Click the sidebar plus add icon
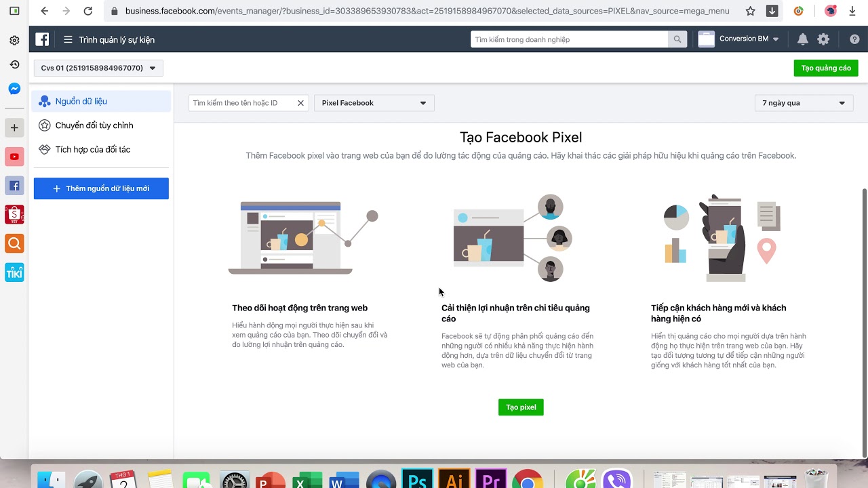The width and height of the screenshot is (868, 488). 14,127
